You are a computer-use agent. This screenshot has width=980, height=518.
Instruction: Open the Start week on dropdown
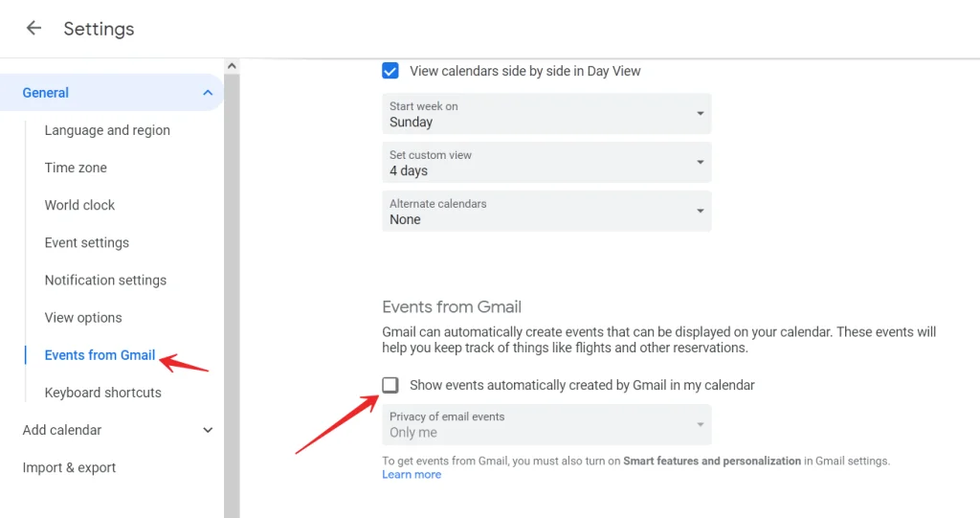tap(546, 114)
